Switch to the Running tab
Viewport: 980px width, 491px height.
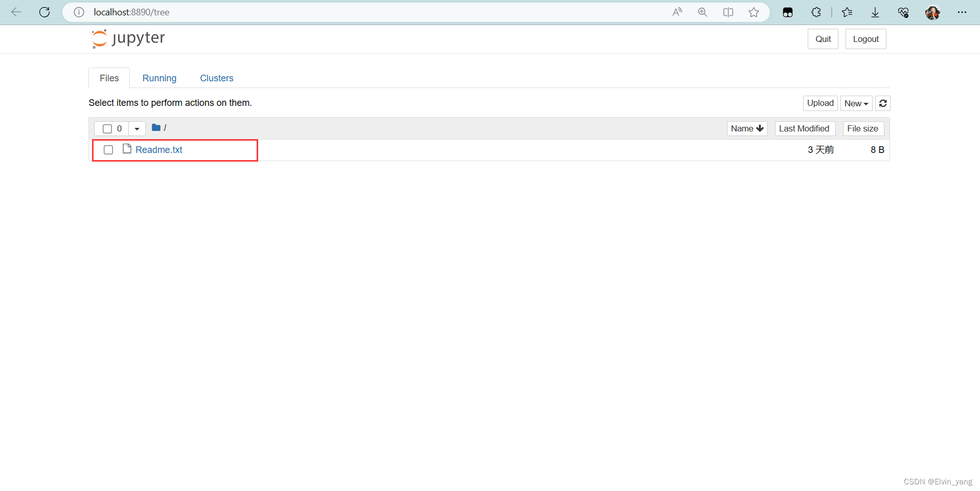(x=159, y=78)
